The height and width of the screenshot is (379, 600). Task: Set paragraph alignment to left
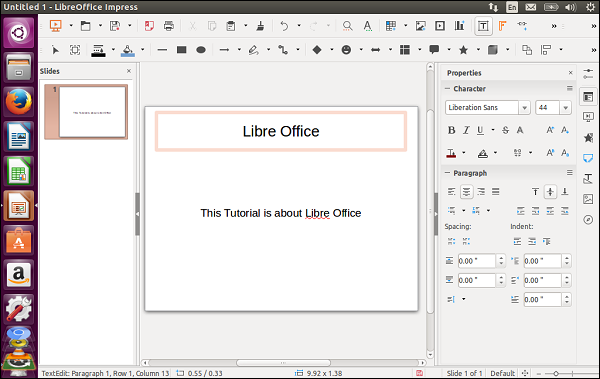(452, 191)
